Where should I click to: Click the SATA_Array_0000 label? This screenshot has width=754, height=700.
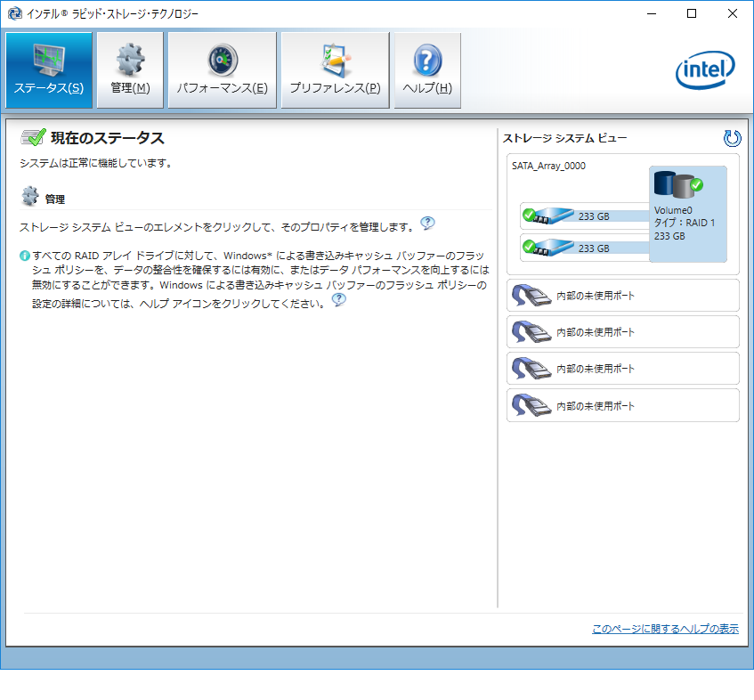point(548,166)
